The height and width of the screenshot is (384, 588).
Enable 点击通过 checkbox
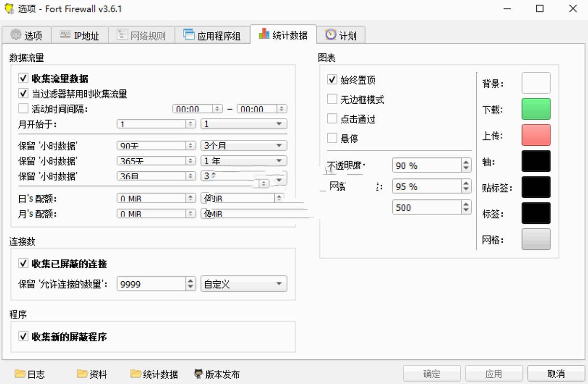click(332, 119)
